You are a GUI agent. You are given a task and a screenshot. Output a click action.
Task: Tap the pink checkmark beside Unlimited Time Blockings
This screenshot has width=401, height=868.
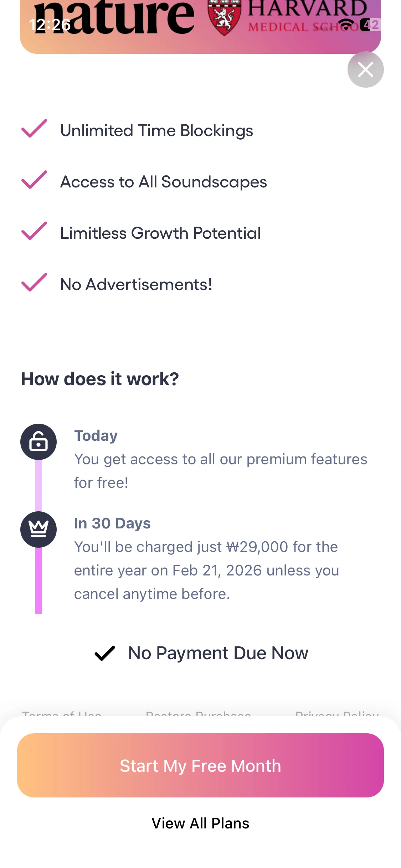[x=34, y=129]
